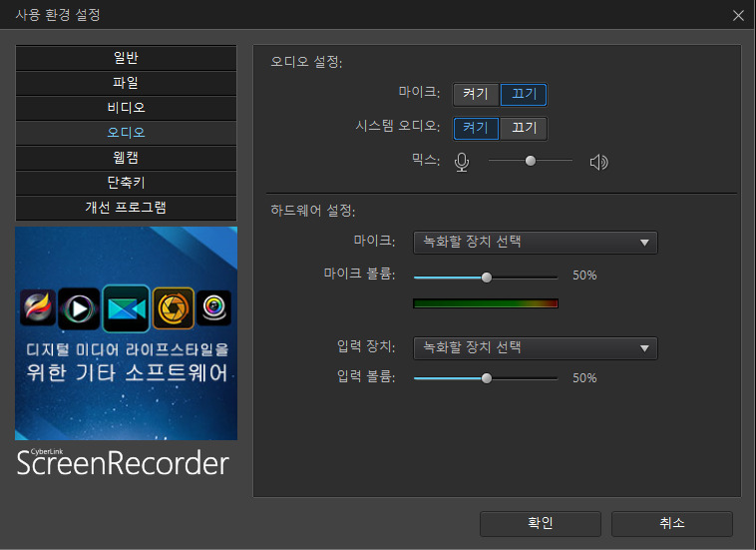This screenshot has width=756, height=550.
Task: Click the PowerDirector video icon in banner
Action: coord(126,308)
